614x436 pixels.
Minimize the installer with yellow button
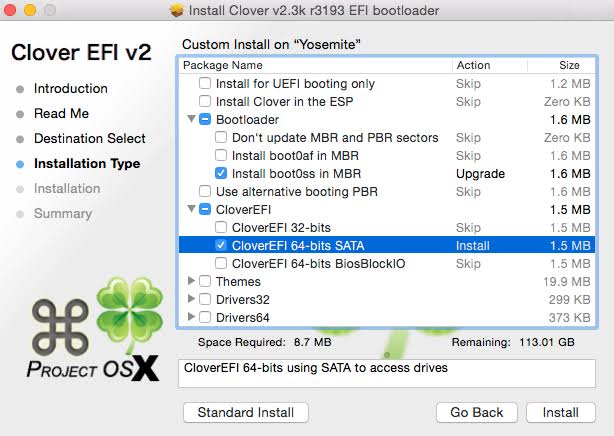tap(30, 10)
